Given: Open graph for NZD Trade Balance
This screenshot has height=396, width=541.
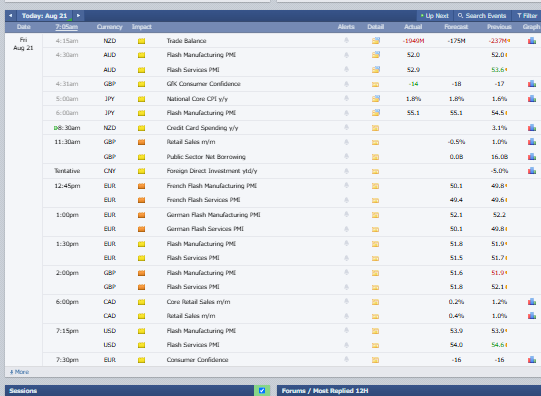Looking at the screenshot, I should (532, 41).
